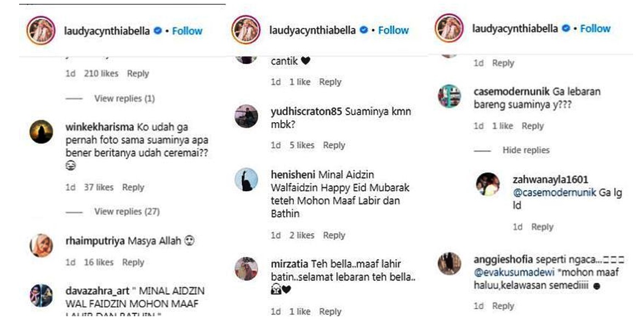Follow laudyacynthiabella in the left panel
This screenshot has width=644, height=331.
187,31
